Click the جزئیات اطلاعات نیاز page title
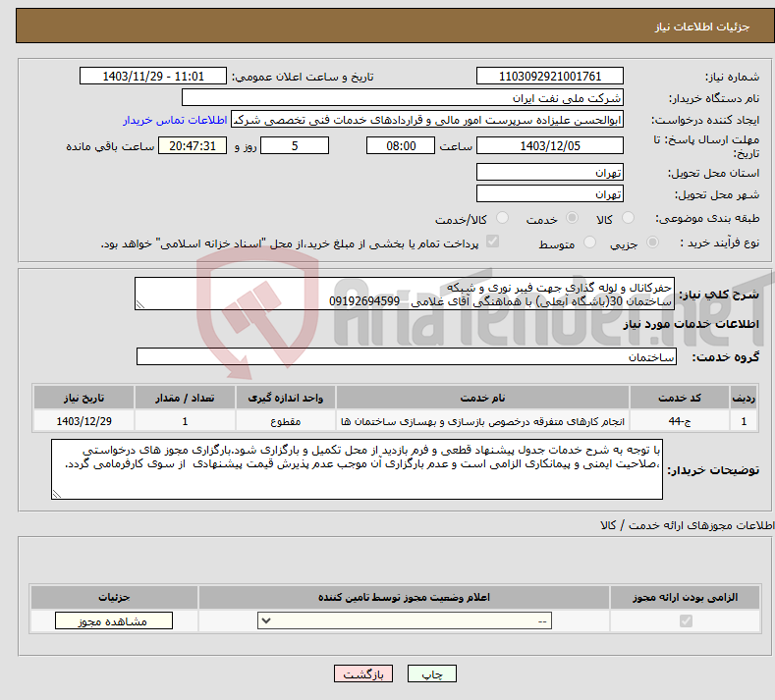This screenshot has height=700, width=775. 702,27
